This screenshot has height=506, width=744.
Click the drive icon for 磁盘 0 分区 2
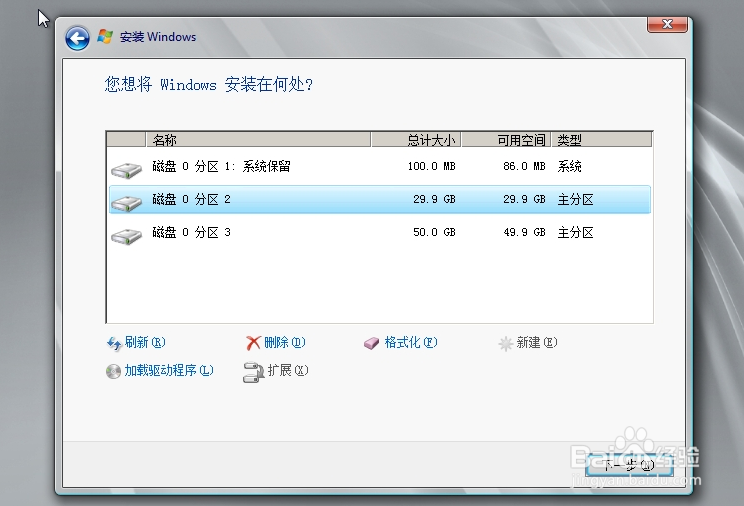coord(126,203)
